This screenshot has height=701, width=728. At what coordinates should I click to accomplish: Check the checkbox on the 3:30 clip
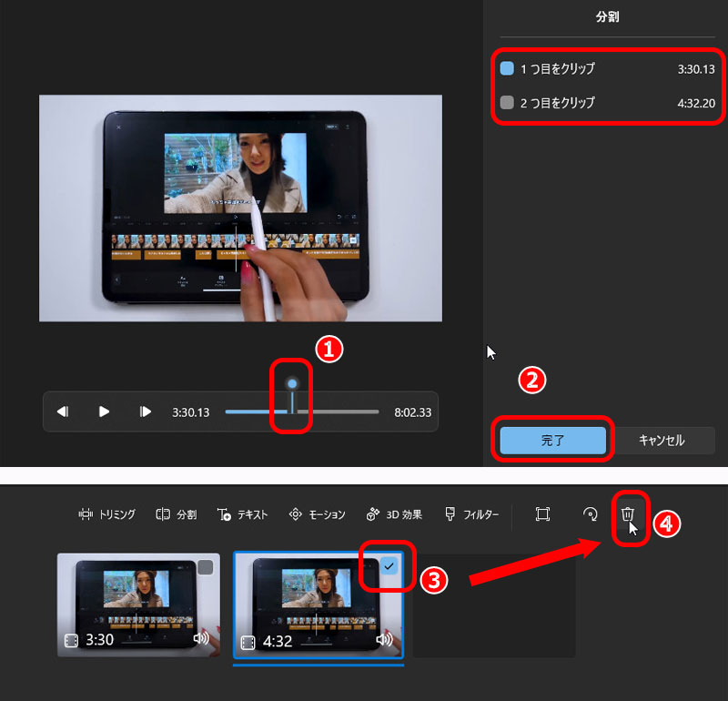click(206, 567)
